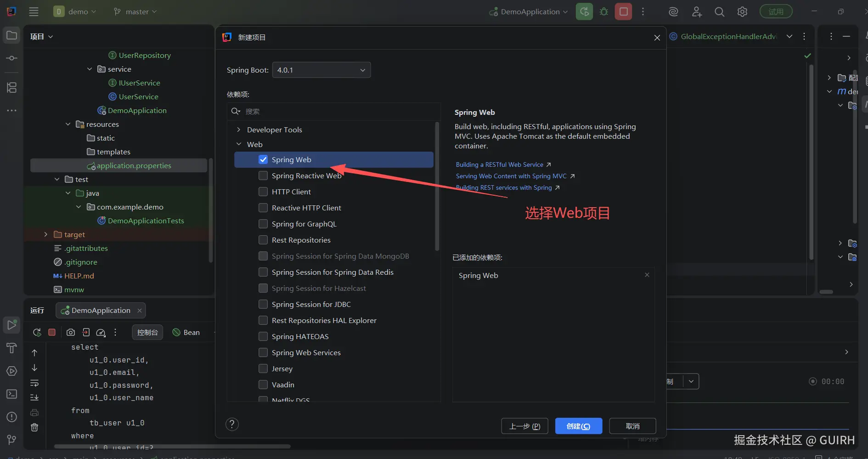Viewport: 868px width, 459px height.
Task: Collapse the Web dependency category
Action: click(238, 144)
